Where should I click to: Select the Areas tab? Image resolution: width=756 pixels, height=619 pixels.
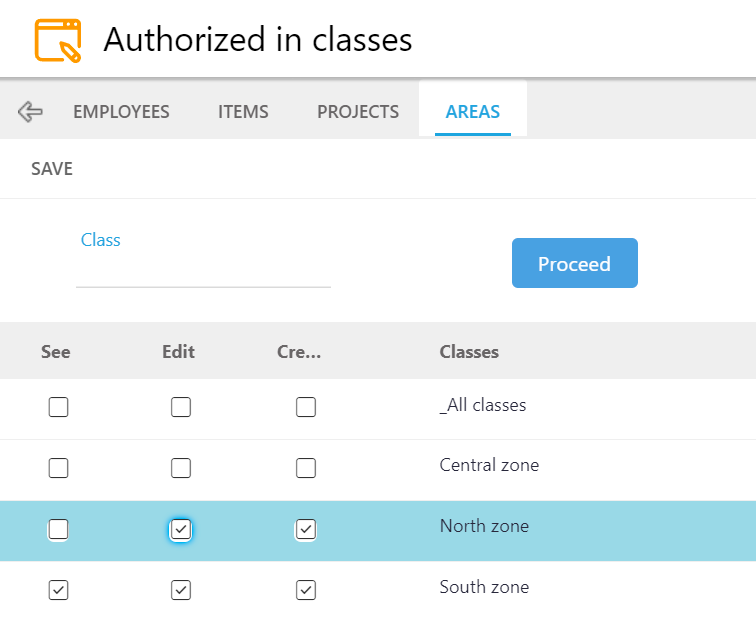tap(472, 112)
